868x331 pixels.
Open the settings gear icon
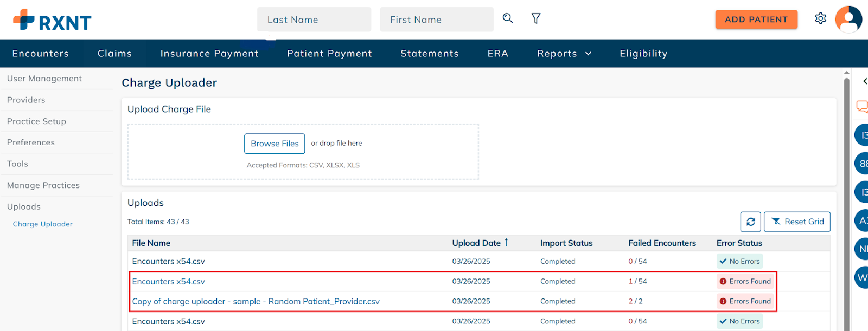pos(820,18)
